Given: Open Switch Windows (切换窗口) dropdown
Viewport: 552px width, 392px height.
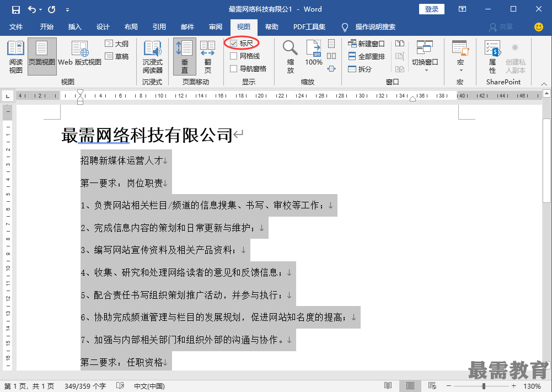Looking at the screenshot, I should click(x=425, y=57).
